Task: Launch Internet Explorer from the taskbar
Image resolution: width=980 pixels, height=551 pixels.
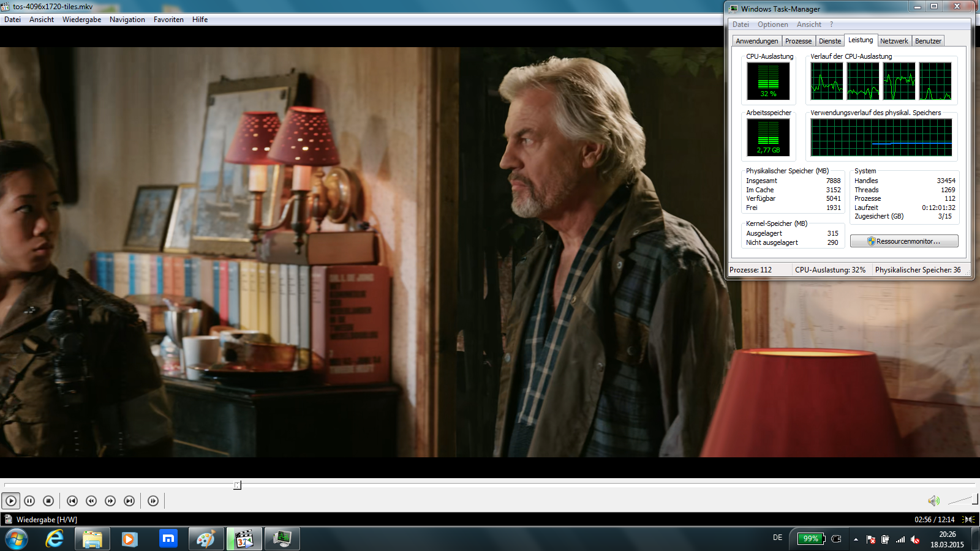Action: click(x=55, y=539)
